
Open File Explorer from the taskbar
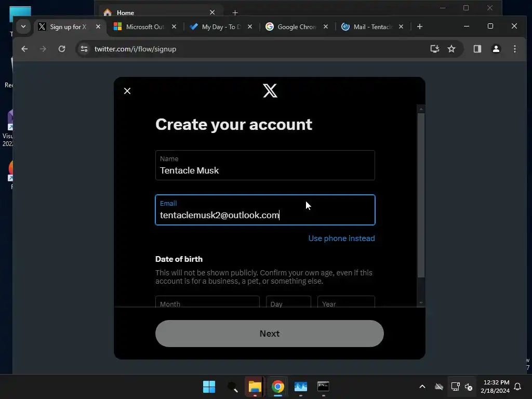255,387
